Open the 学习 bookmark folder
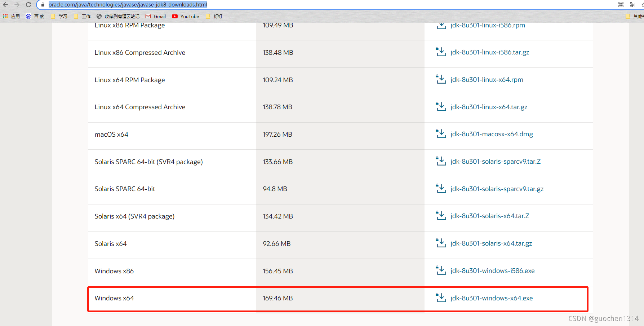This screenshot has width=644, height=326. tap(59, 16)
